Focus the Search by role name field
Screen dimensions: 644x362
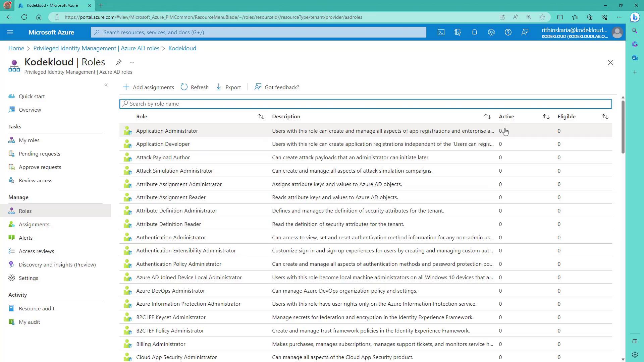366,104
